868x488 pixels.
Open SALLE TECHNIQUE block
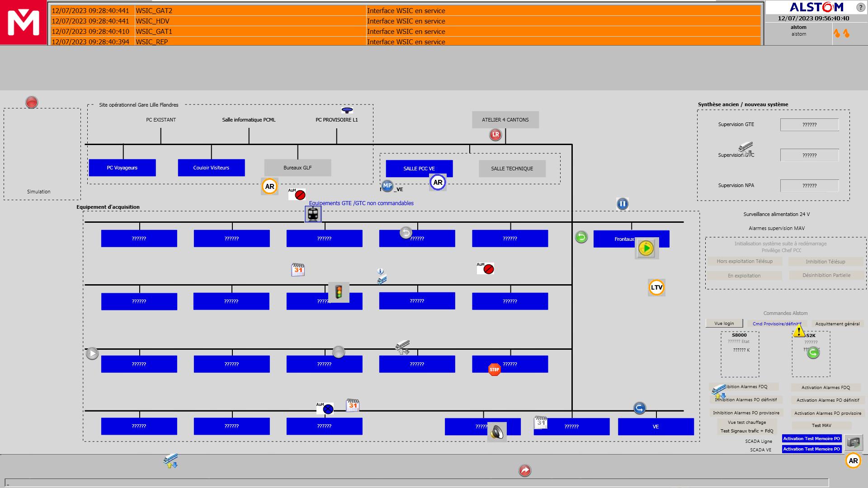(x=512, y=169)
